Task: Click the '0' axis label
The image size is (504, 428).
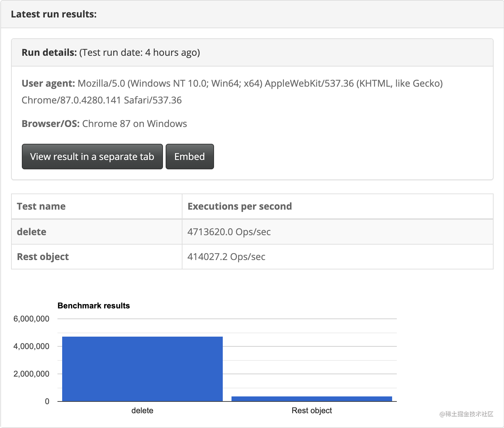Action: pyautogui.click(x=47, y=401)
